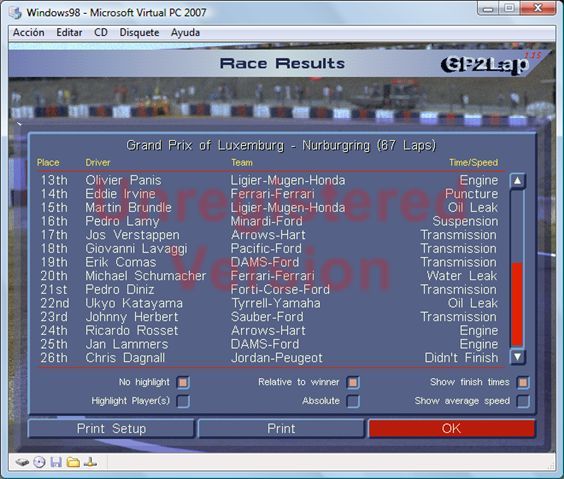Viewport: 564px width, 479px height.
Task: Toggle the Show finish times option
Action: tap(523, 382)
